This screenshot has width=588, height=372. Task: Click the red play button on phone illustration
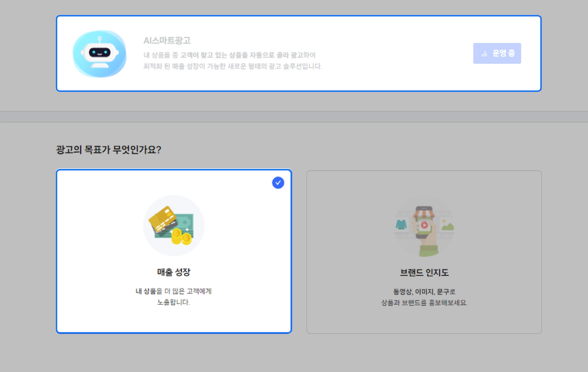(424, 225)
